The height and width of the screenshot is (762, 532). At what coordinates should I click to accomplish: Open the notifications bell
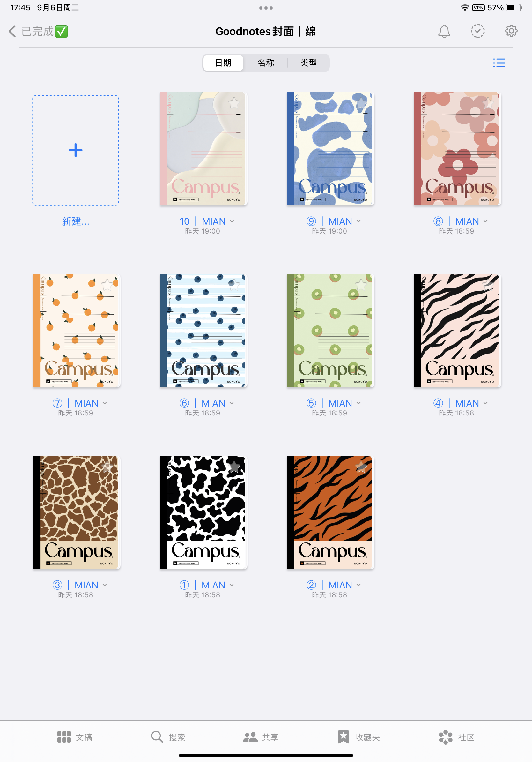(444, 31)
